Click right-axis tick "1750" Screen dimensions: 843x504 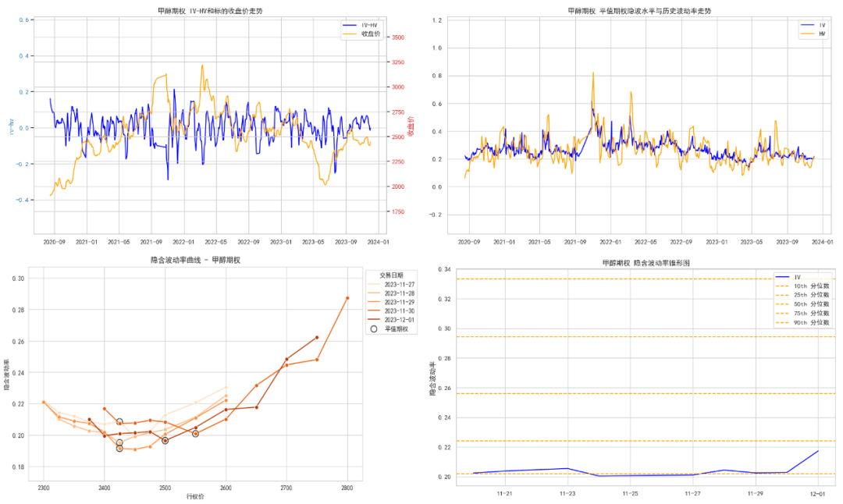coord(398,211)
